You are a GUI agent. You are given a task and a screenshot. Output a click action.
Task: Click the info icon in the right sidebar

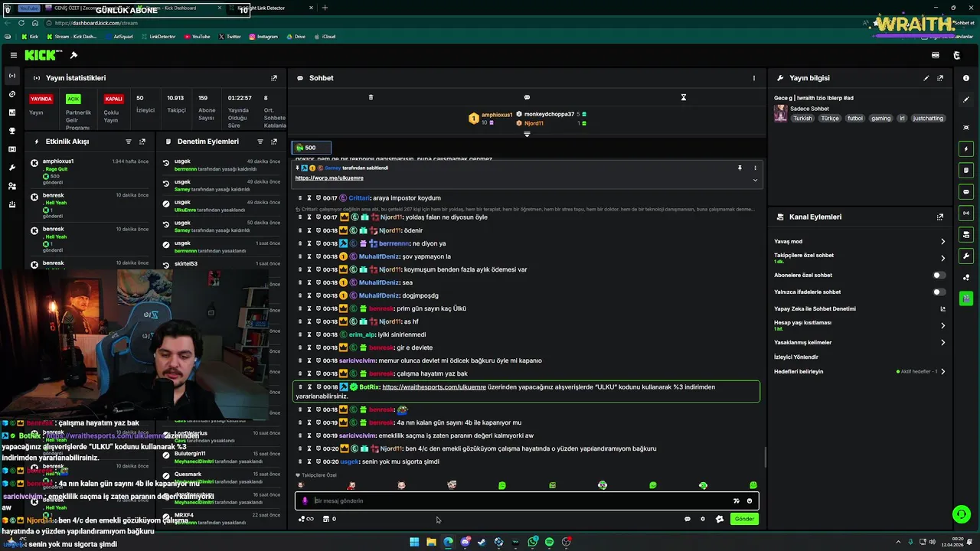coord(966,78)
